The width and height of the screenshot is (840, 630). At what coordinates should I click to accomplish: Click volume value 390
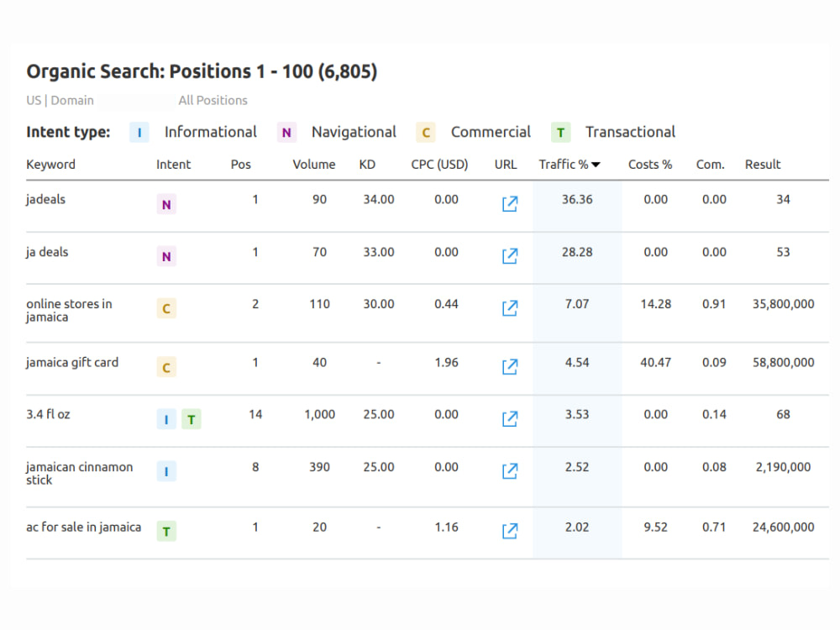click(320, 466)
